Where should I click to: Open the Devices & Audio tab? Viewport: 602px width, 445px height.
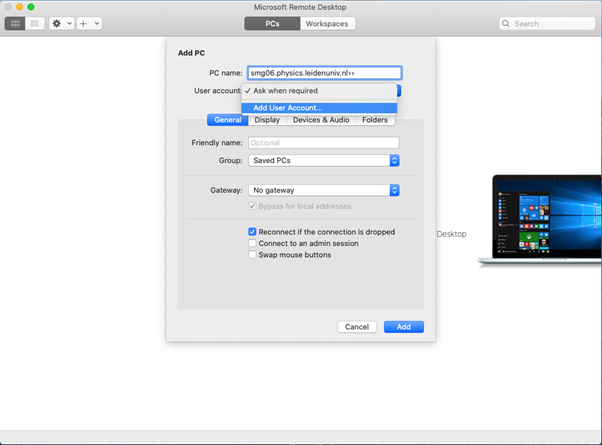(321, 120)
